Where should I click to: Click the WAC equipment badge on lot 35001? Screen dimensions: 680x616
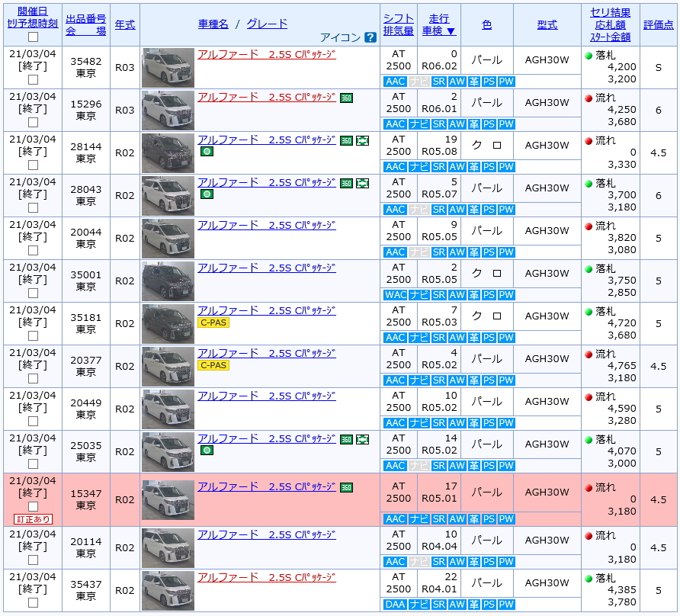click(396, 295)
